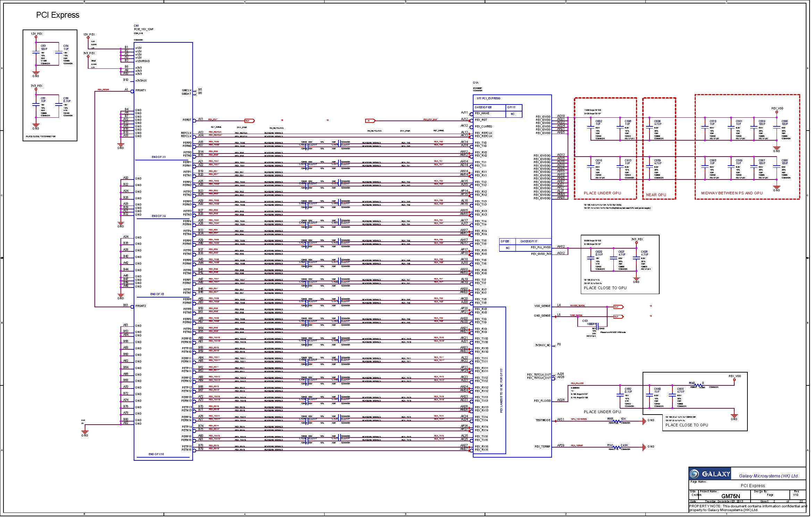Screen dimensions: 812x517
Task: Click the PCI Express page title
Action: tap(58, 15)
